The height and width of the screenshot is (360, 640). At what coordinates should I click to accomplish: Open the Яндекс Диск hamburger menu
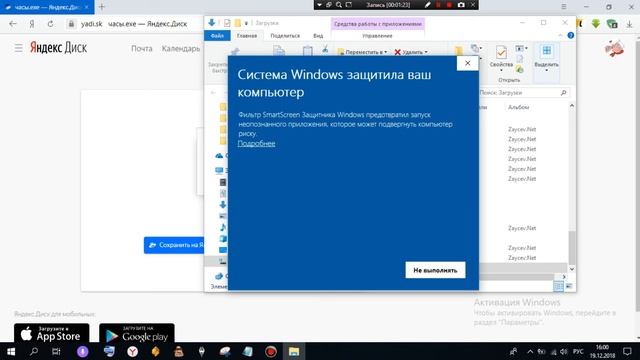pyautogui.click(x=18, y=48)
